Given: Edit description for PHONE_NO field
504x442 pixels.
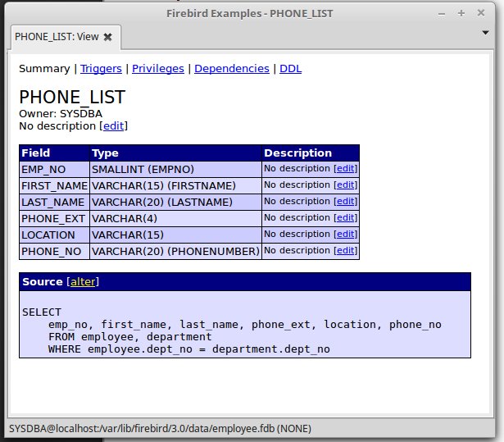Looking at the screenshot, I should click(345, 251).
